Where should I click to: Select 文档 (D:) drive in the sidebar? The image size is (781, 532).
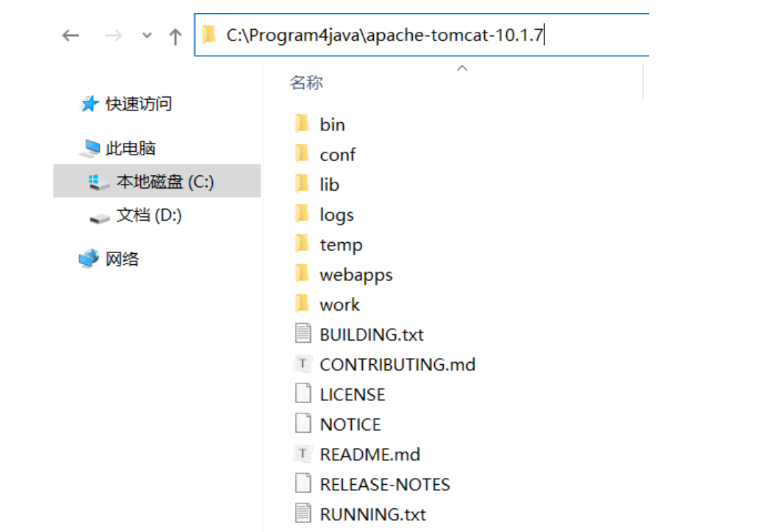149,215
